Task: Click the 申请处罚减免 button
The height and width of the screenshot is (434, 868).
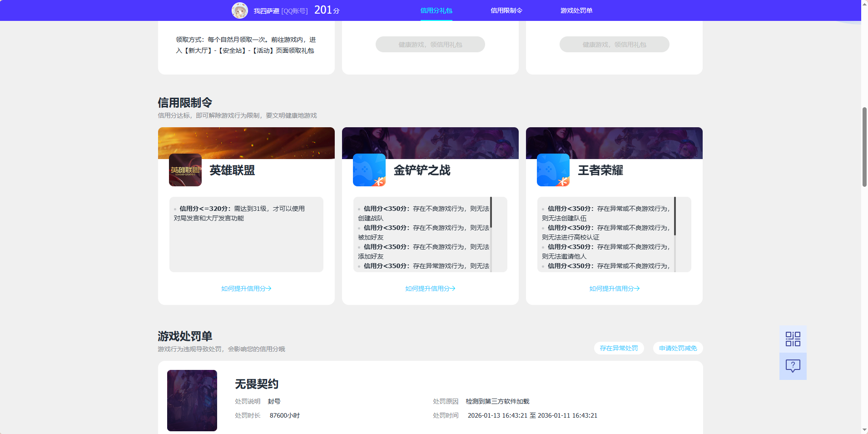Action: click(678, 348)
